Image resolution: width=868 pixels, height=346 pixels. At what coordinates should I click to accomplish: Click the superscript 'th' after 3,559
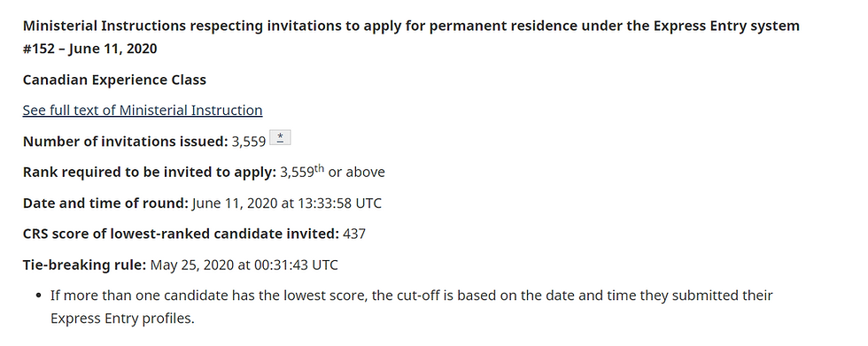319,168
